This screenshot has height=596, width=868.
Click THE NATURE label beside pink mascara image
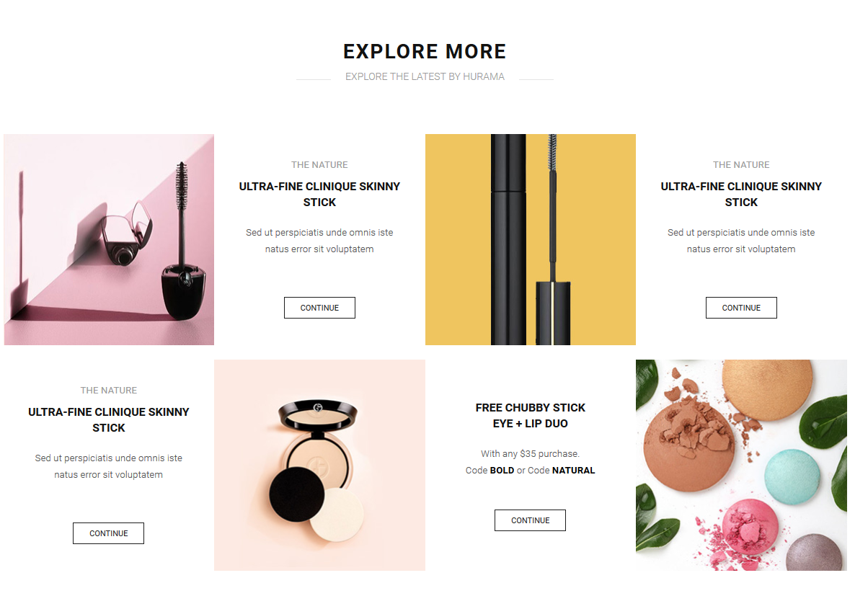tap(319, 165)
